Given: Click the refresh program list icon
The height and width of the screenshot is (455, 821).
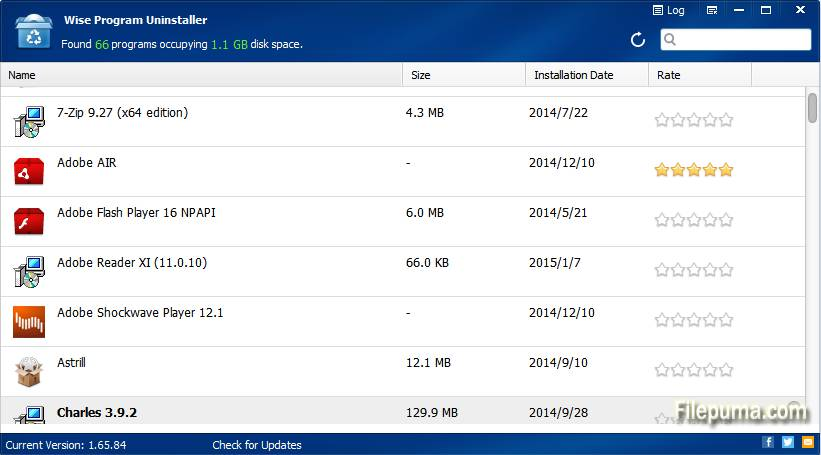Looking at the screenshot, I should click(638, 40).
